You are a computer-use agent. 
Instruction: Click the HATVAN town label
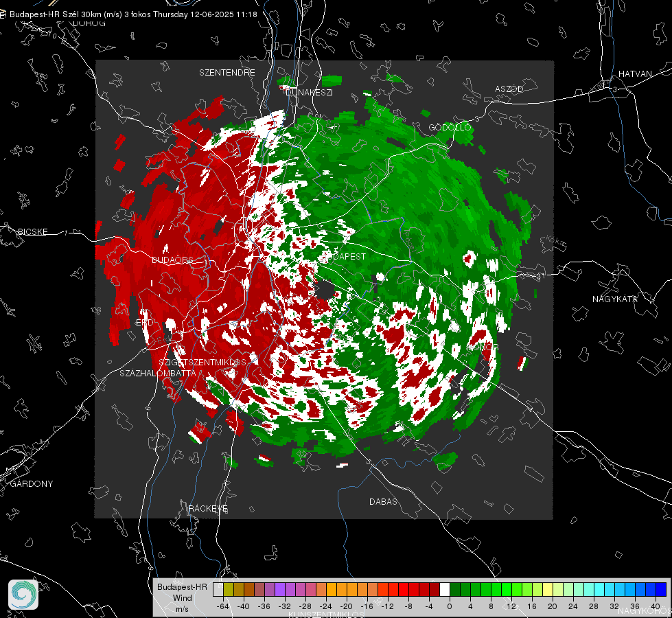(635, 73)
